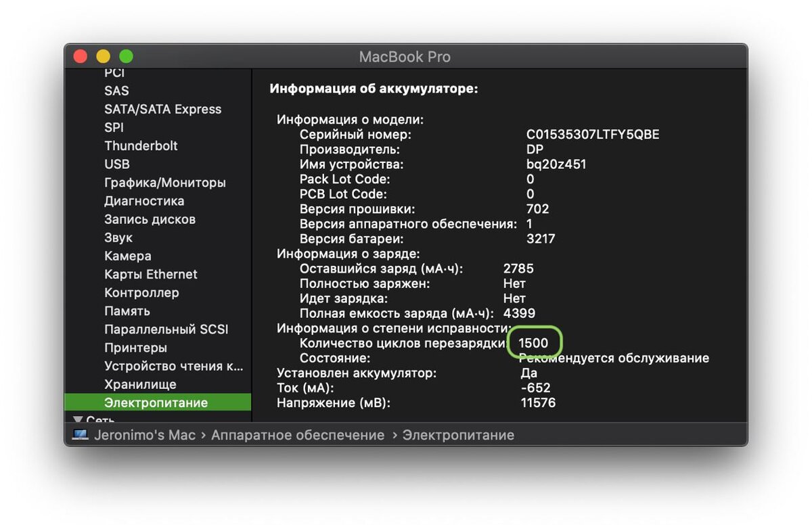This screenshot has height=531, width=812.
Task: Select Камера in the sidebar
Action: point(128,256)
